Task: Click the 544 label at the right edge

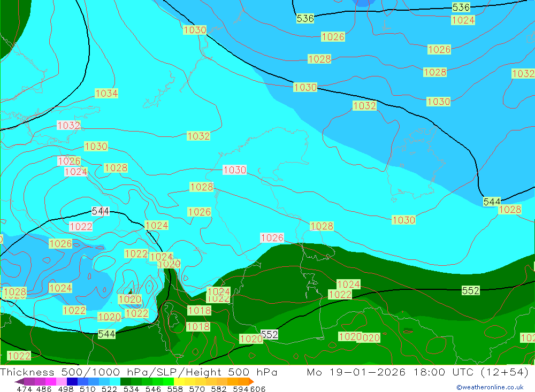Action: click(x=492, y=202)
